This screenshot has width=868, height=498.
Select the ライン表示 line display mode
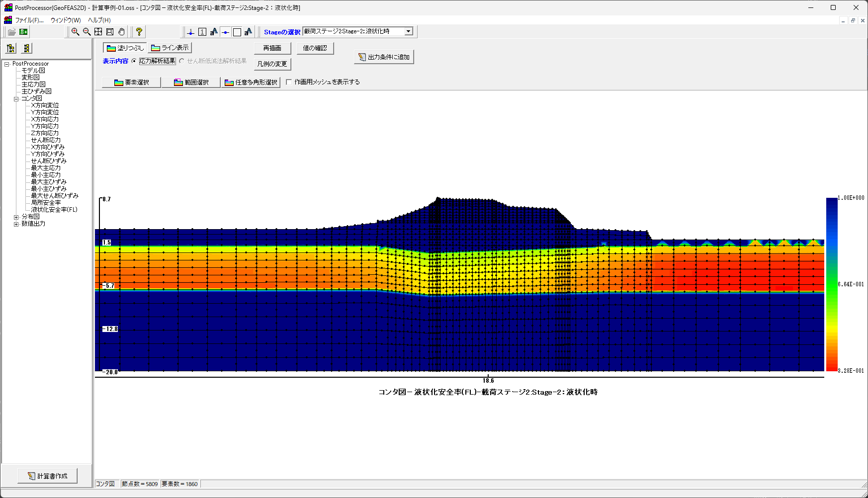pos(170,48)
